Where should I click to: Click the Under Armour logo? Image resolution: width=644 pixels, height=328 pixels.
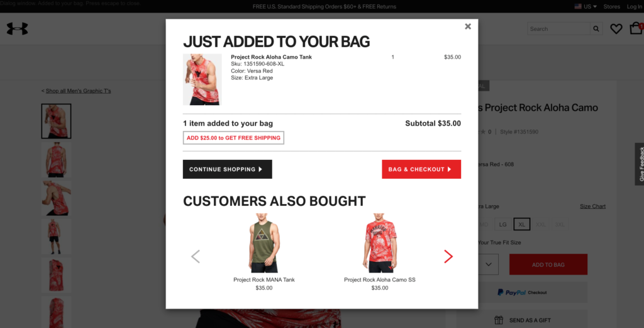click(x=17, y=28)
